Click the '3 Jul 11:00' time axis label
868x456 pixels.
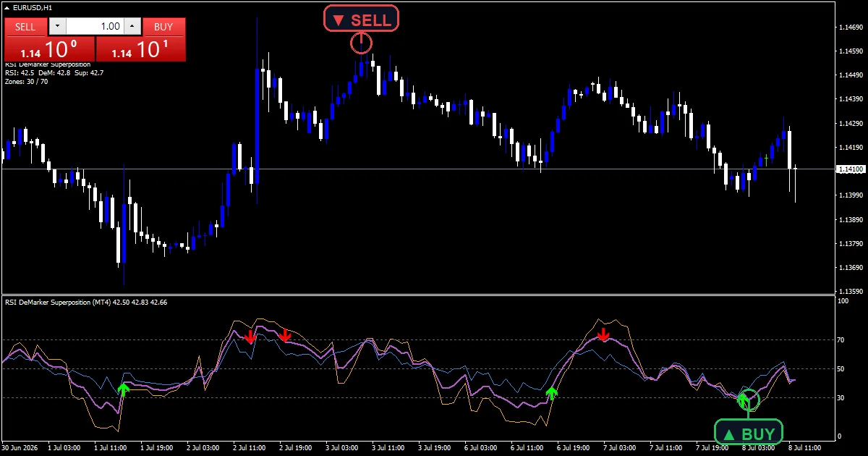tap(388, 448)
